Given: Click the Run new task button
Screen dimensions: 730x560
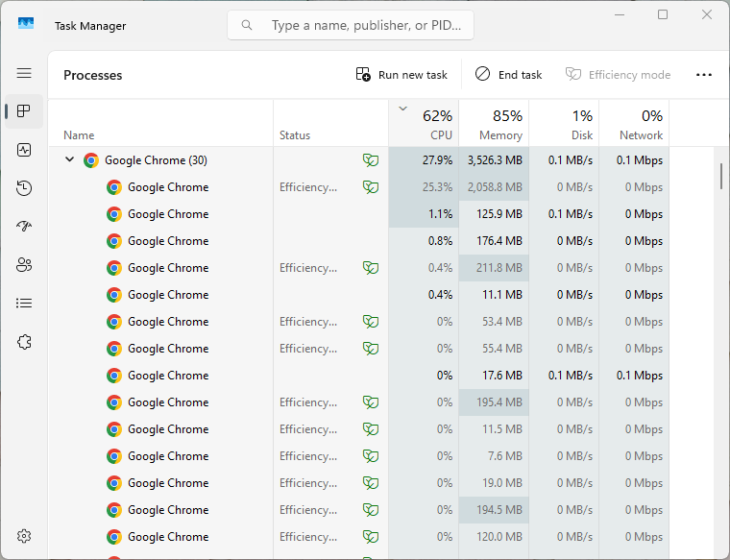Looking at the screenshot, I should [x=401, y=75].
